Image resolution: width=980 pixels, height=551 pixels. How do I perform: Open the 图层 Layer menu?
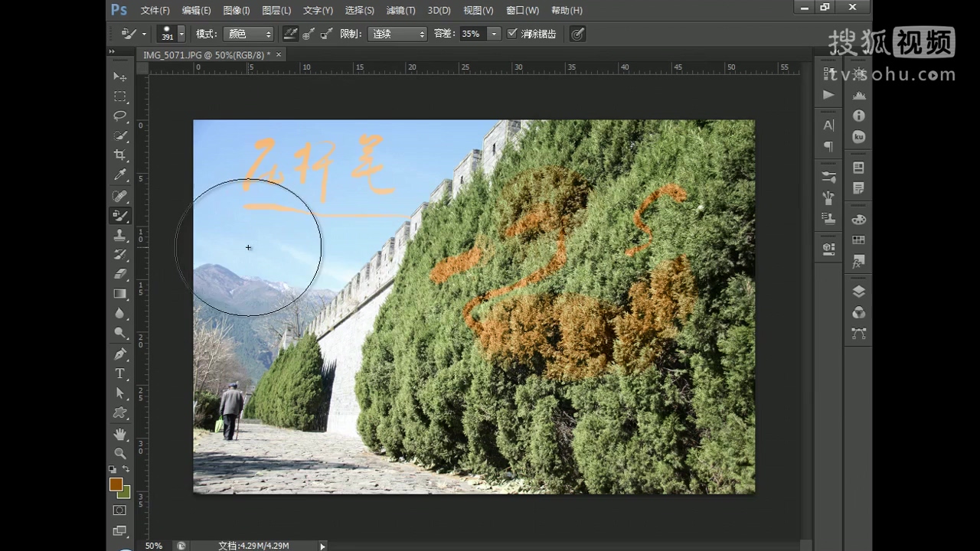(x=276, y=10)
